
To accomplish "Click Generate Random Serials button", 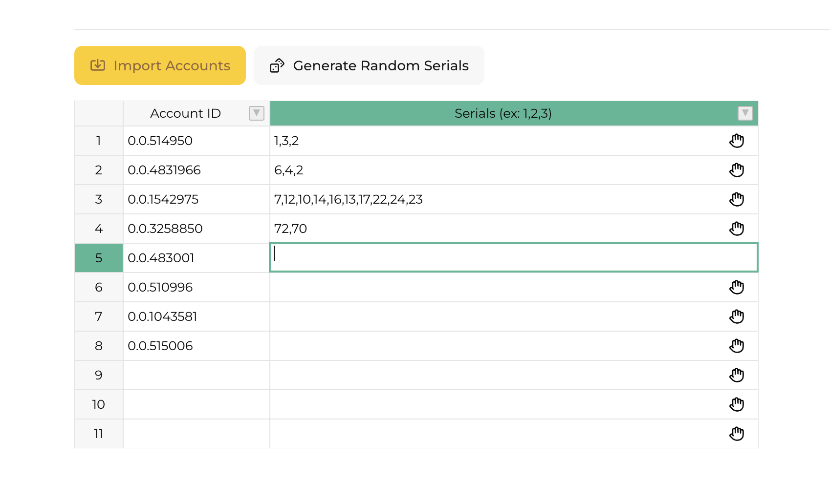I will (369, 65).
